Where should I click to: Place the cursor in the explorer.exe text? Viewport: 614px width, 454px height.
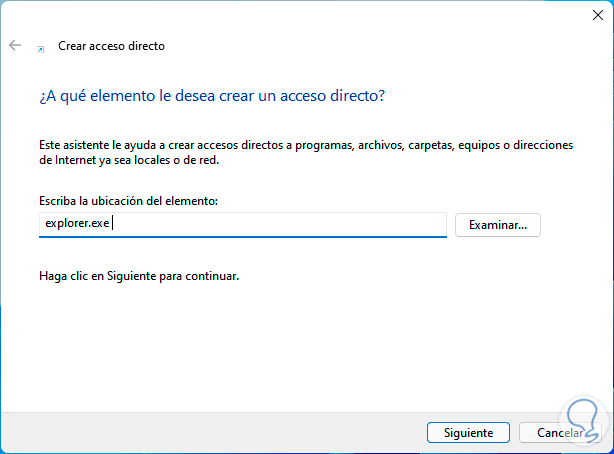[75, 225]
